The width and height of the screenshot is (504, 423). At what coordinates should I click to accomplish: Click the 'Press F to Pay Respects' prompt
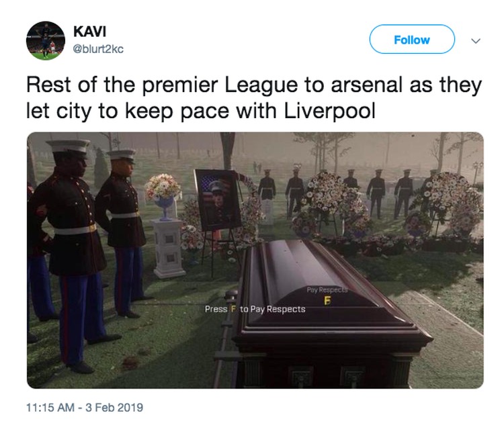[x=255, y=309]
